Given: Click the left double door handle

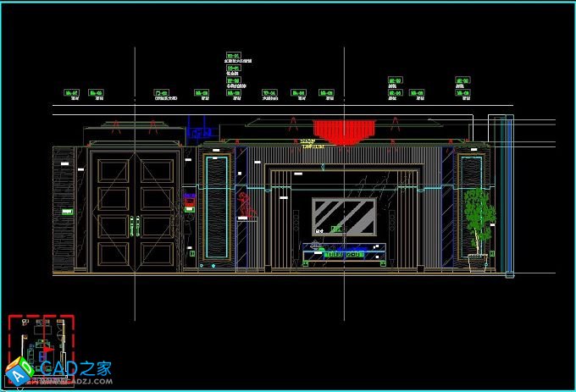Looking at the screenshot, I should pyautogui.click(x=132, y=227).
